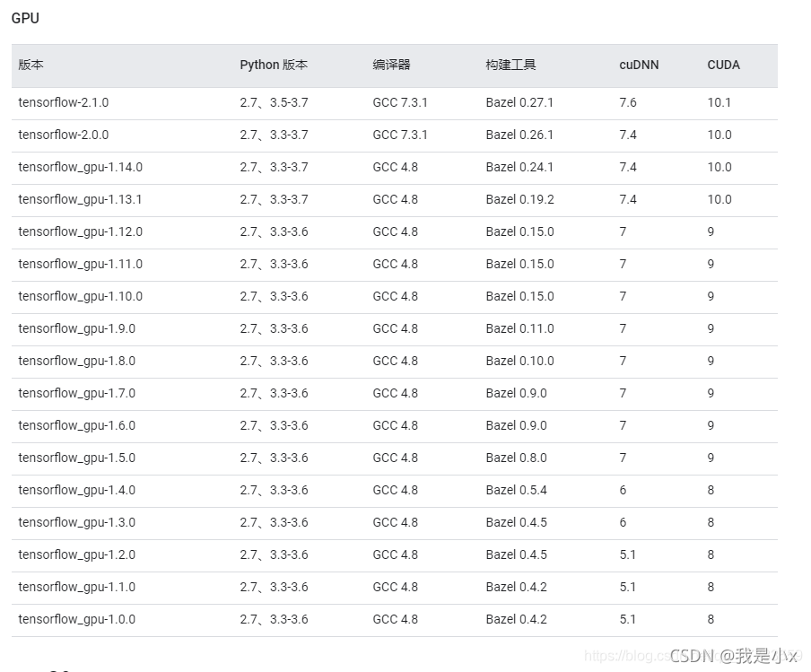Image resolution: width=811 pixels, height=672 pixels.
Task: Select the cuDNN column header
Action: [x=639, y=65]
